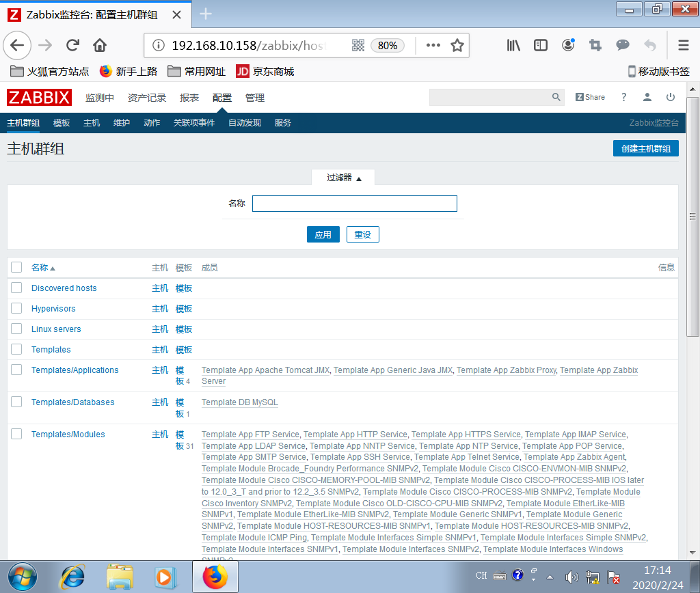Image resolution: width=700 pixels, height=593 pixels.
Task: Open the chat bubble toolbar icon
Action: tap(622, 45)
